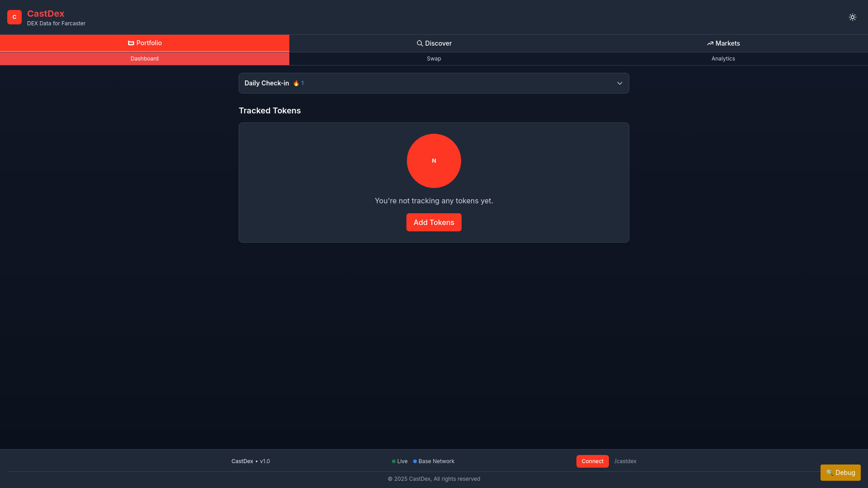Switch to the Discover tab
Screen dimensions: 868x488
point(434,43)
